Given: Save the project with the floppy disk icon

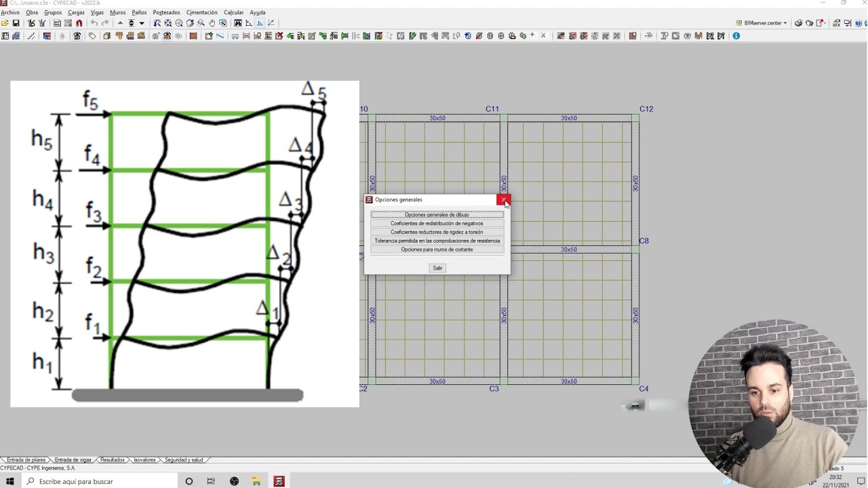Looking at the screenshot, I should [16, 23].
